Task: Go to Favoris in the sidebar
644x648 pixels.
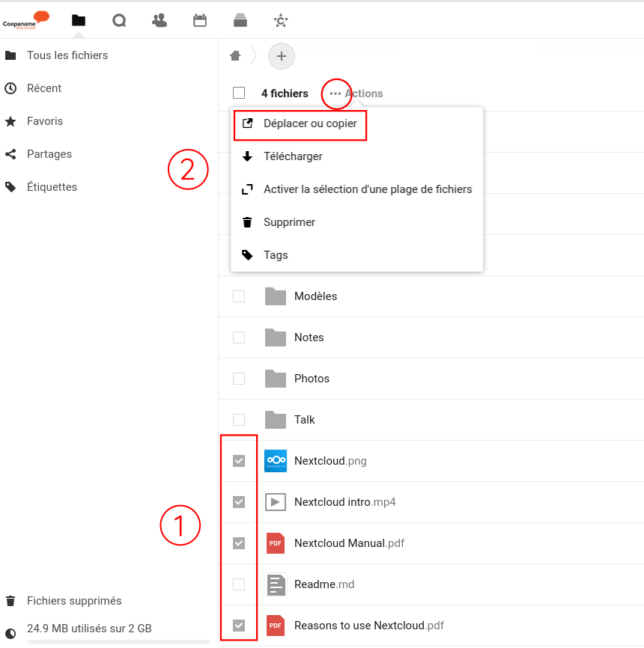Action: coord(45,121)
